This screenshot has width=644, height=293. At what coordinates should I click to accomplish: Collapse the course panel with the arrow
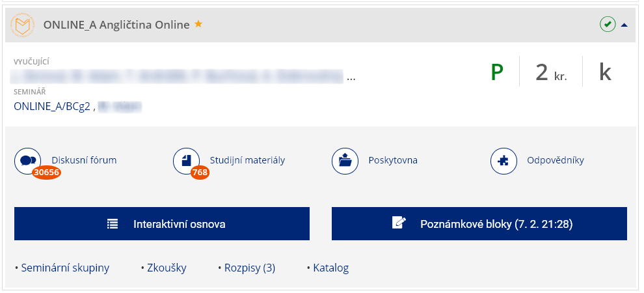[x=624, y=25]
